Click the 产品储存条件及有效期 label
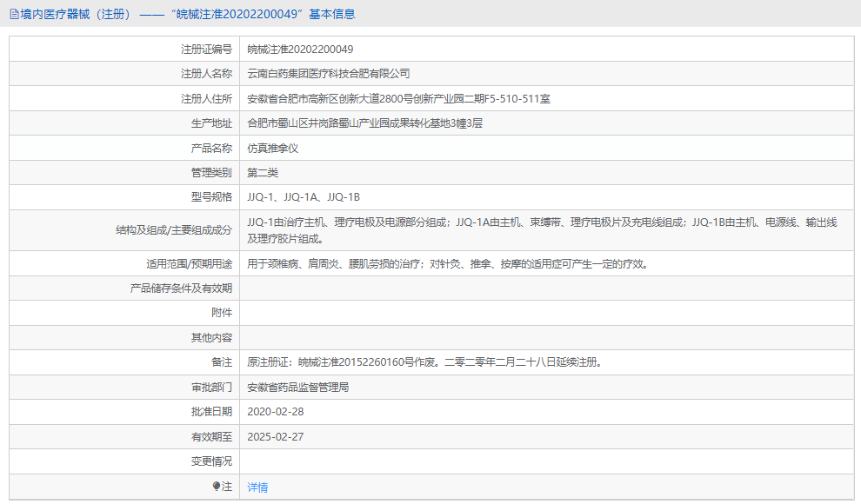Viewport: 861px width, 504px height. click(x=181, y=288)
